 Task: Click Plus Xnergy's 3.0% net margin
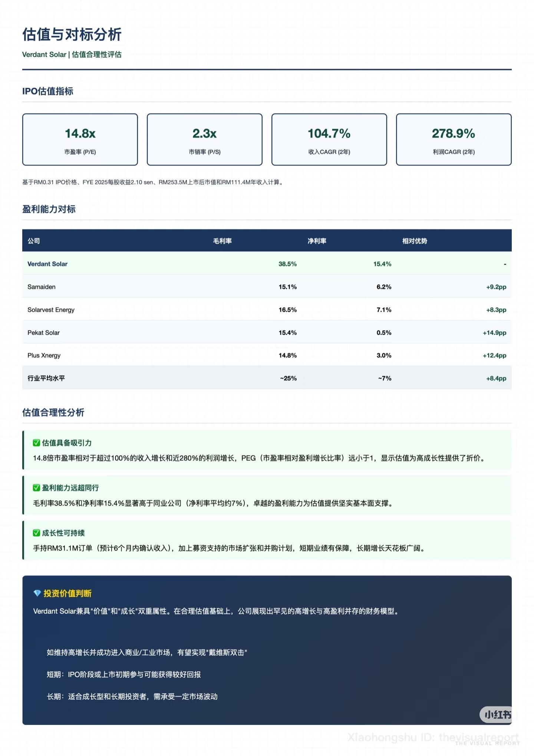384,355
